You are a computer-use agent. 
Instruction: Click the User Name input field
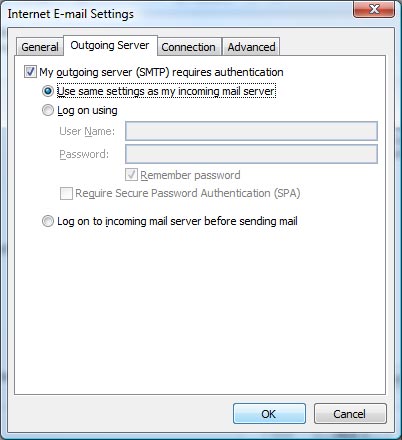pos(251,131)
